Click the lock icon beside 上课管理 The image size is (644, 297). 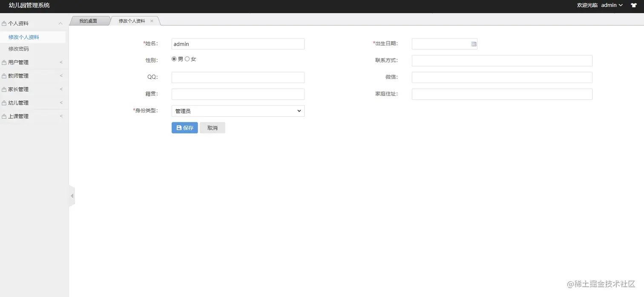pos(4,116)
